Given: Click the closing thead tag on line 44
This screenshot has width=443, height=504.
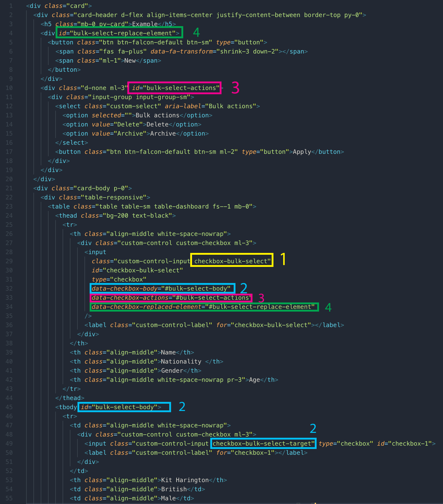Looking at the screenshot, I should [x=70, y=398].
